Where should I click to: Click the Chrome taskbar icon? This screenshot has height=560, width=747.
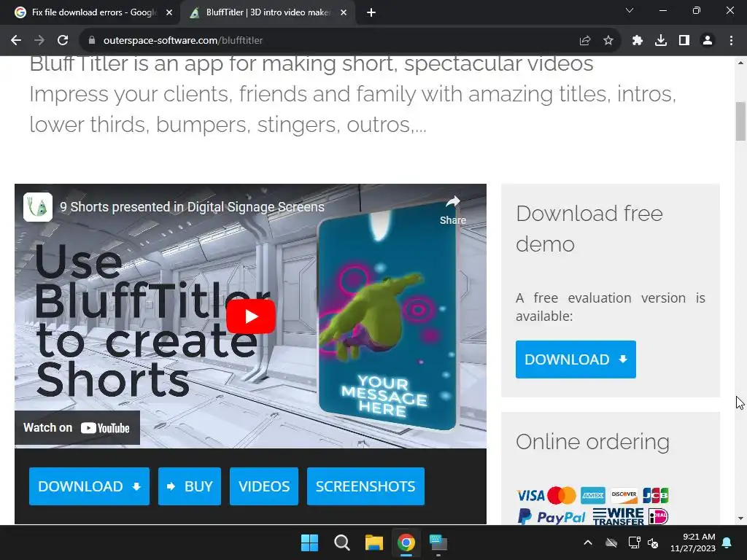(x=406, y=542)
